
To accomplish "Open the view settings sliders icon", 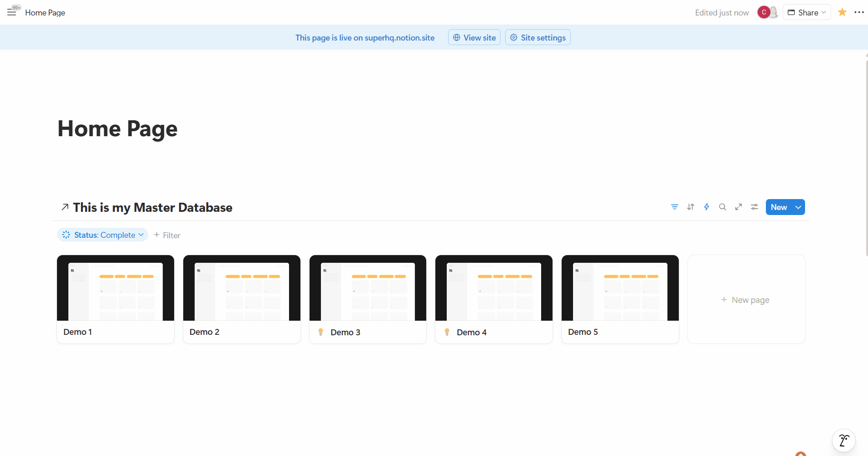I will [754, 207].
